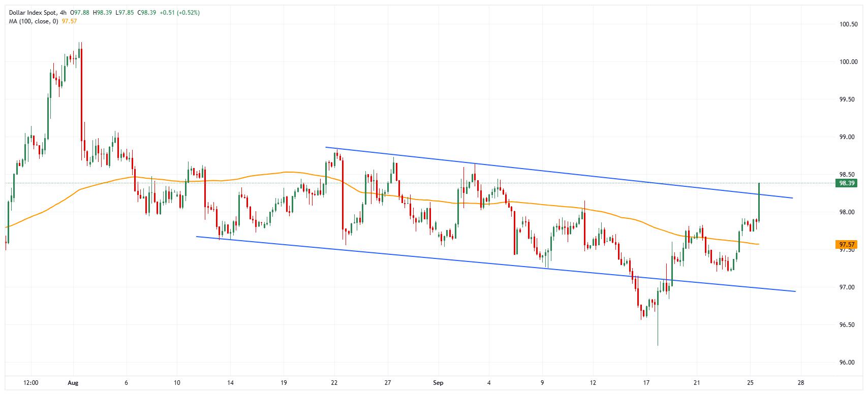Click the latest green breakout candle
The image size is (868, 395).
(759, 201)
